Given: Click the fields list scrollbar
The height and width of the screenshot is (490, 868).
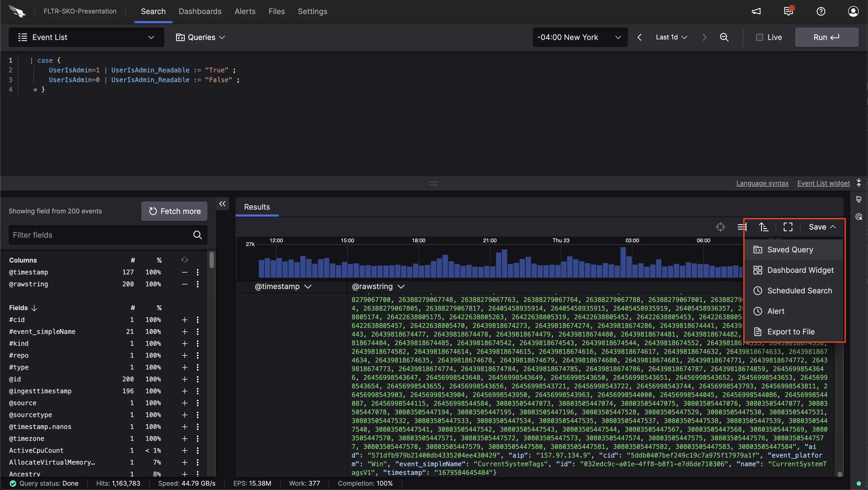Looking at the screenshot, I should coord(212,260).
